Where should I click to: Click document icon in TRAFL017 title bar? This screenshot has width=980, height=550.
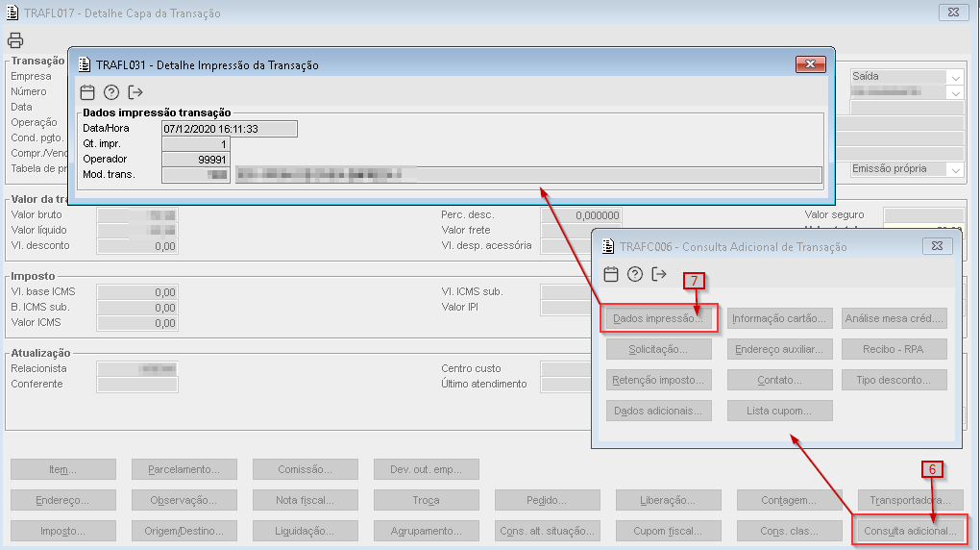[12, 12]
